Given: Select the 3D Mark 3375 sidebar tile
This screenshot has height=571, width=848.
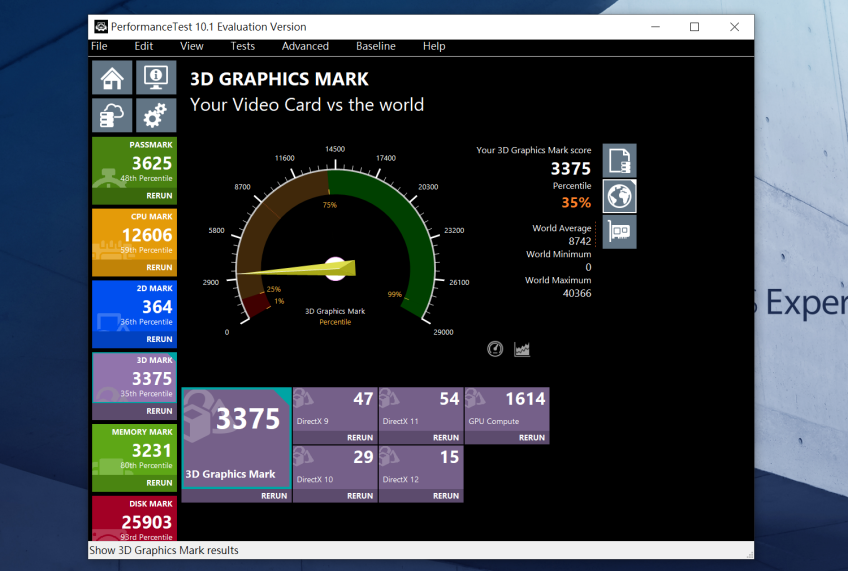Looking at the screenshot, I should 134,378.
